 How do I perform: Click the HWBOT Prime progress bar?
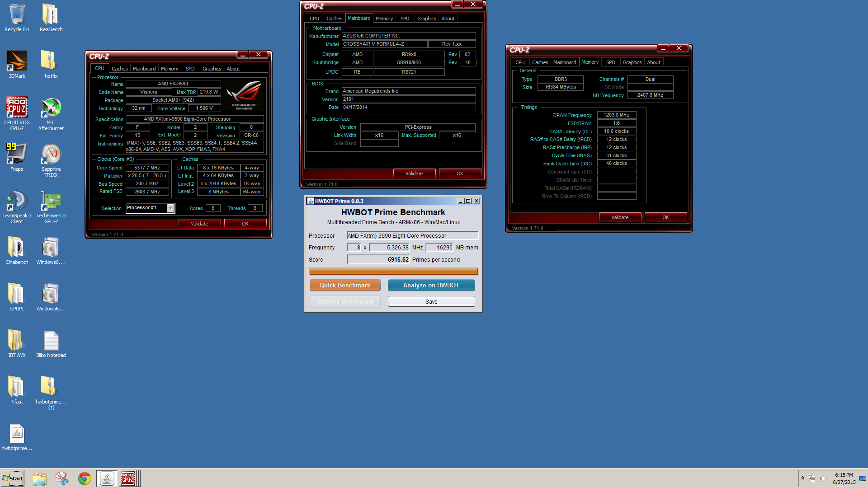click(x=393, y=271)
